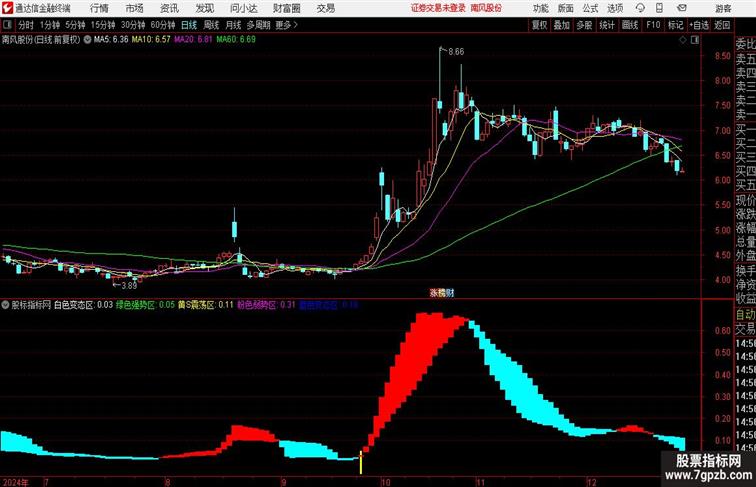Click the 返回 back button
This screenshot has height=487, width=756.
[722, 25]
